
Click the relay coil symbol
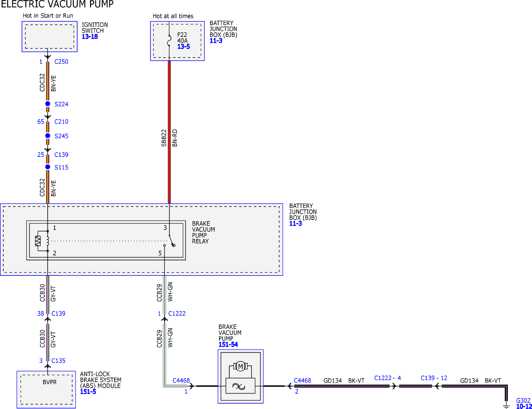47,241
